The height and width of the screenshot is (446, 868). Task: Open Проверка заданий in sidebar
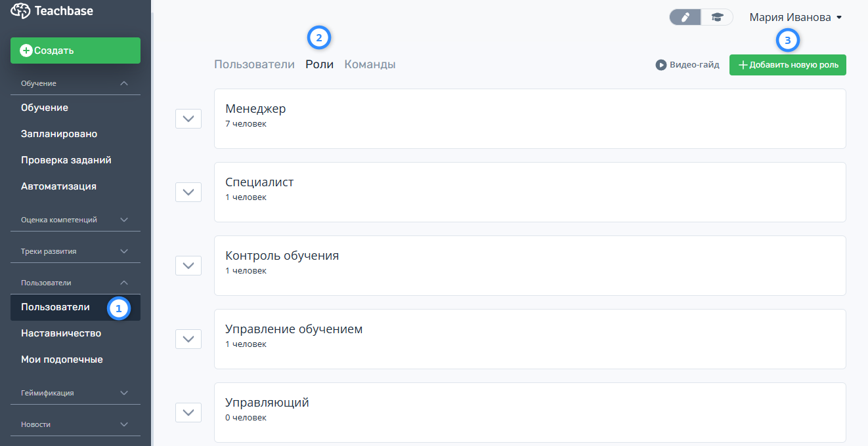pyautogui.click(x=66, y=160)
